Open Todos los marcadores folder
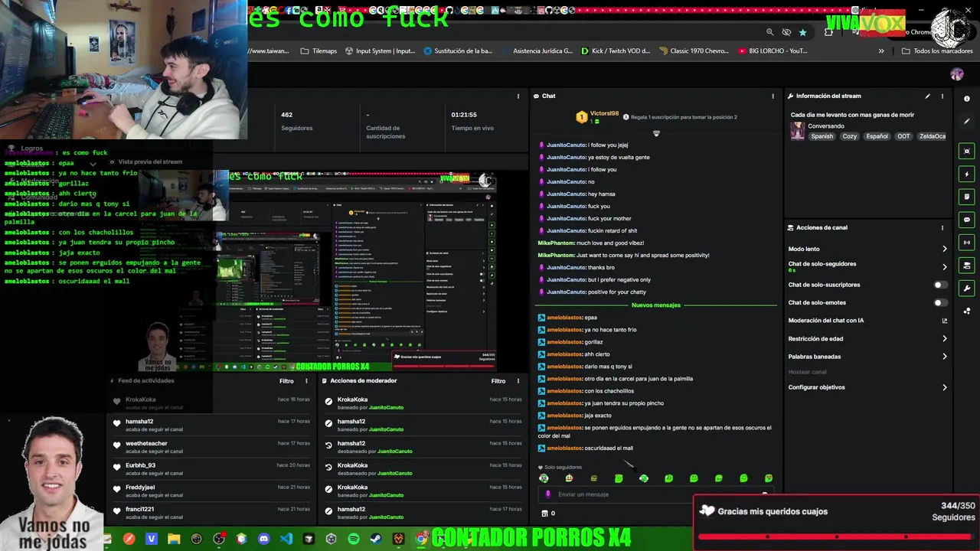Viewport: 980px width, 551px height. (x=937, y=51)
